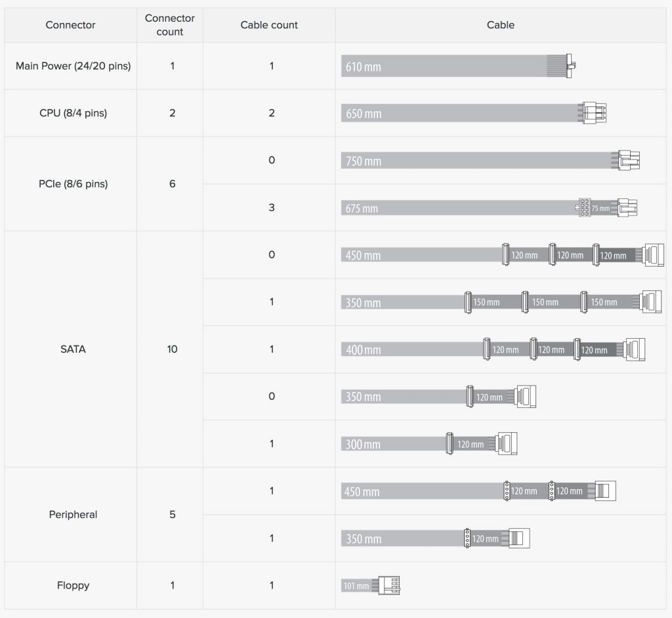Click the "Connector" column header

[70, 25]
